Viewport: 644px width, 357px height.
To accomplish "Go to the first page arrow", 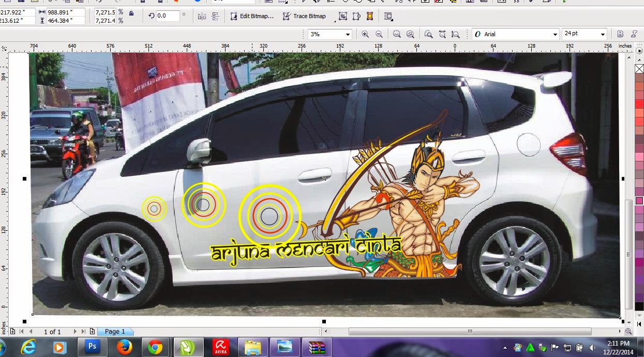I will [x=21, y=332].
